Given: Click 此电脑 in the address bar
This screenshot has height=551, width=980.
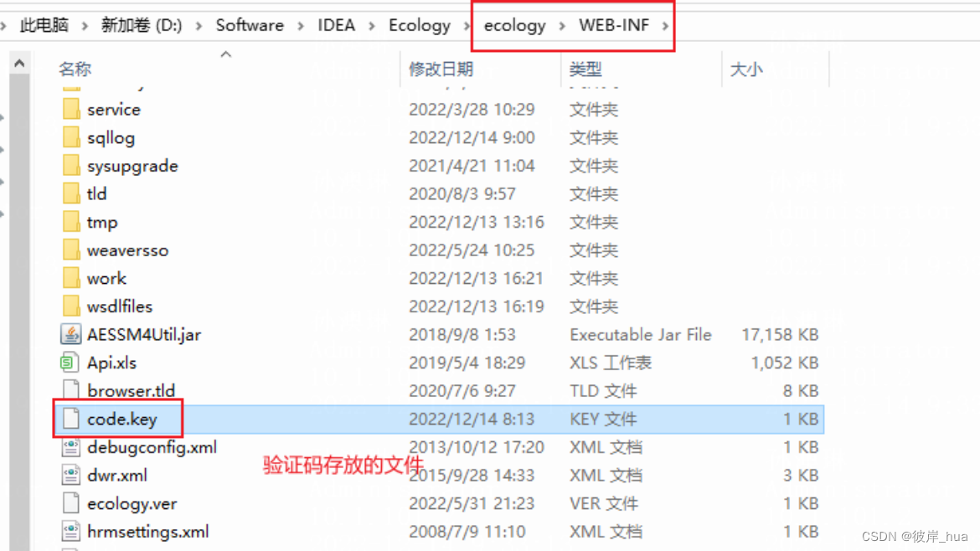Looking at the screenshot, I should pos(44,25).
